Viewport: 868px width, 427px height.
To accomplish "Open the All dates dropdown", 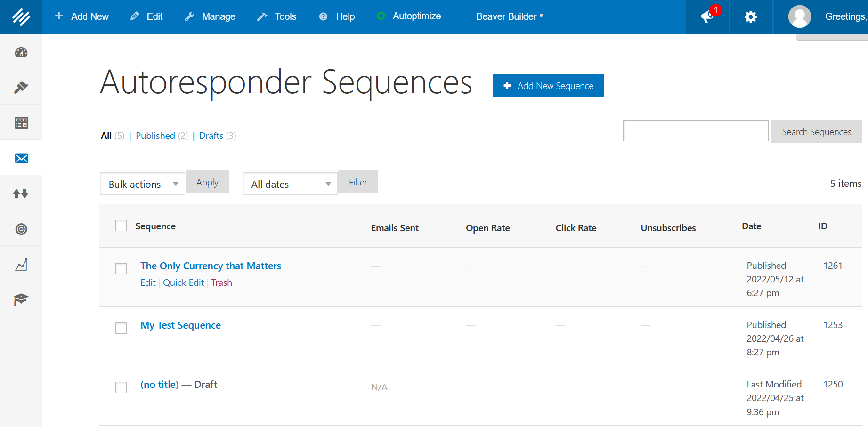I will tap(290, 184).
